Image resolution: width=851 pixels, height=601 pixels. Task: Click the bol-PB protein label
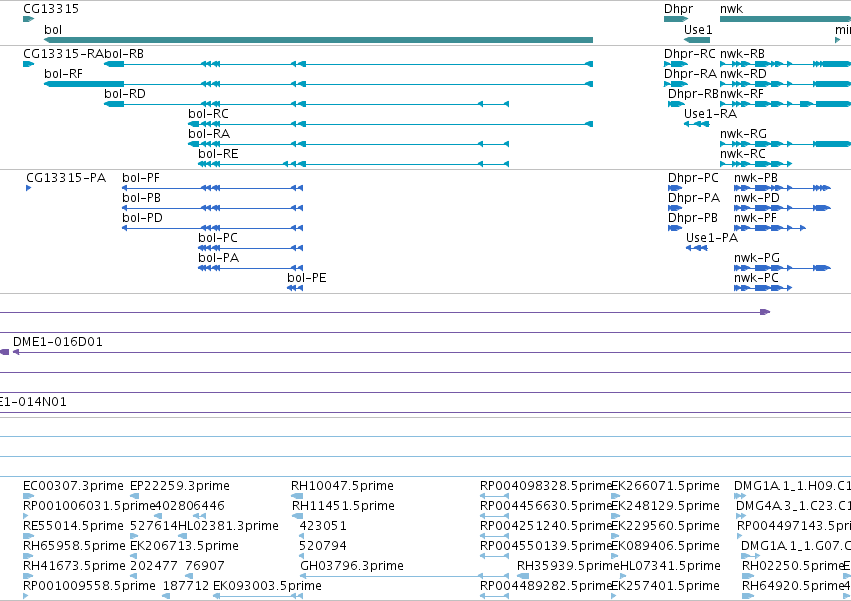[142, 198]
